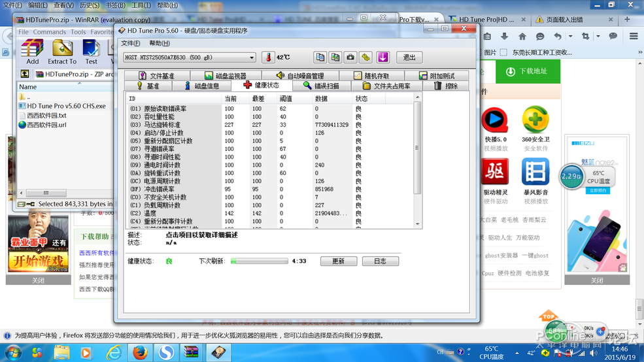Switch to 文件夹占用率 tab
Viewport: 644px width, 362px height.
pyautogui.click(x=386, y=86)
